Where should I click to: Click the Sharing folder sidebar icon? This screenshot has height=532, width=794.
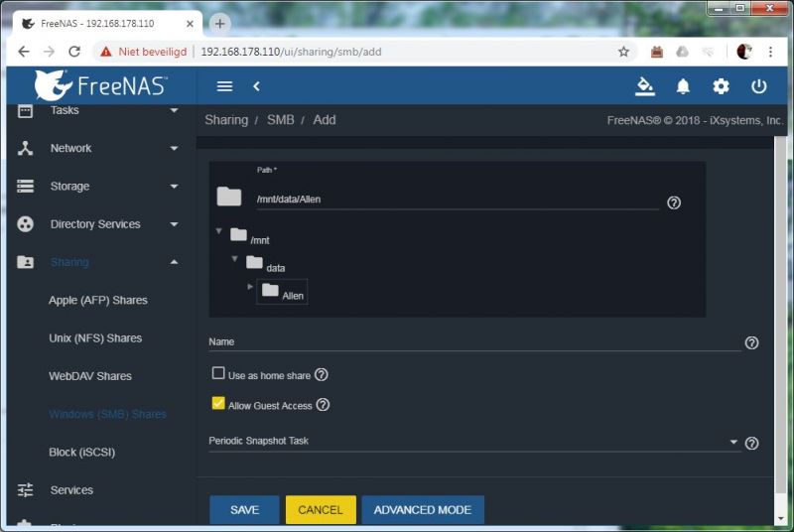click(x=25, y=262)
